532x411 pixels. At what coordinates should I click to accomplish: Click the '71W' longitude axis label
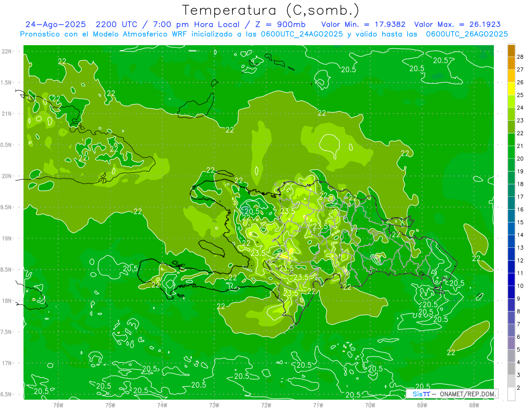[318, 405]
